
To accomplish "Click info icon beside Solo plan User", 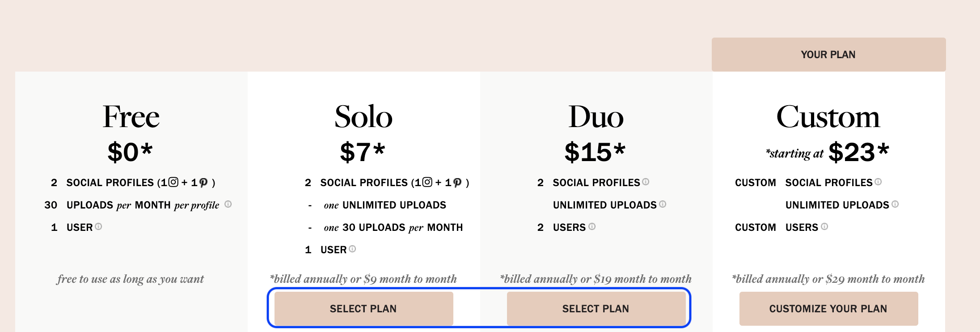I will [352, 249].
